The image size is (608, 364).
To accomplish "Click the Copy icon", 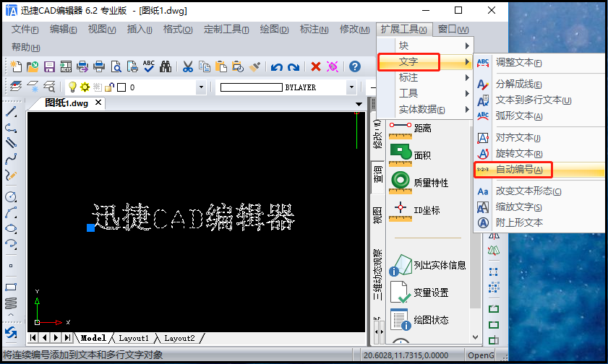I will 205,66.
